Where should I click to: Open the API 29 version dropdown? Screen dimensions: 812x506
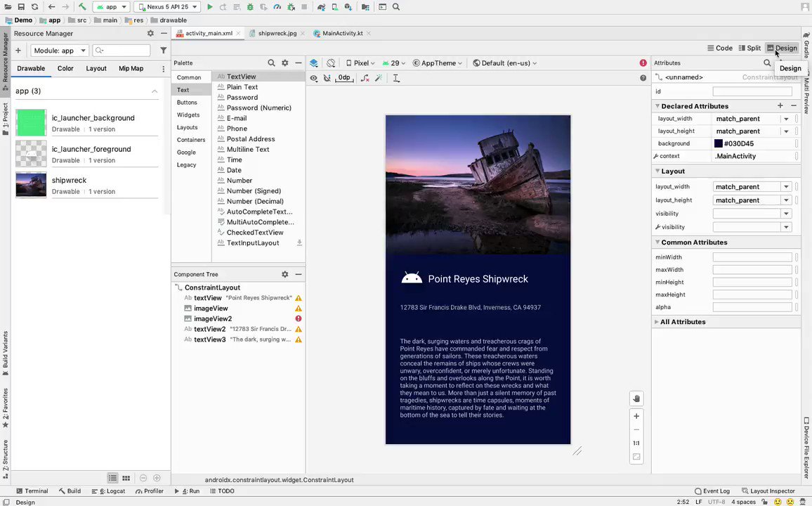(393, 63)
